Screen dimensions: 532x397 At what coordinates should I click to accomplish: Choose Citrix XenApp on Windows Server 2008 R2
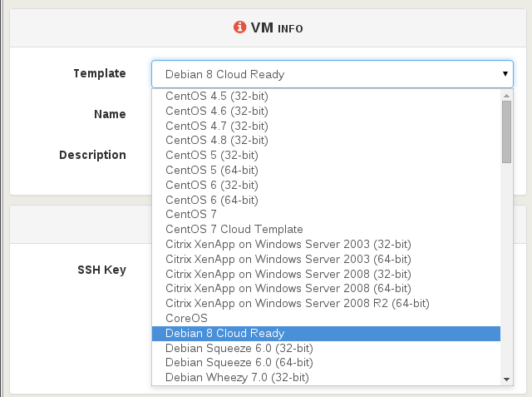pos(326,303)
